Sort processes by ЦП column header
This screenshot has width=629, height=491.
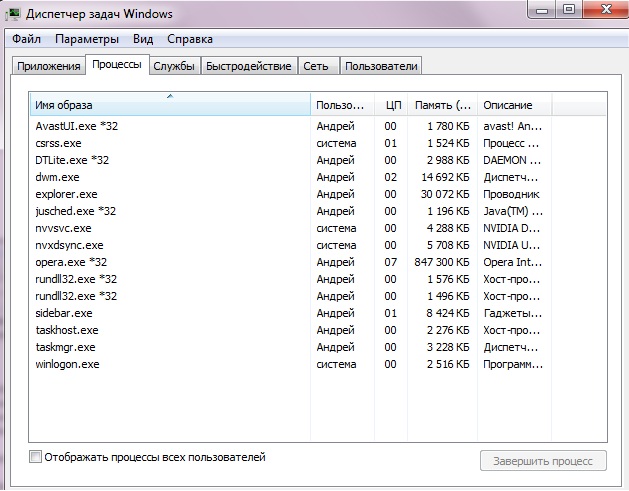pyautogui.click(x=393, y=105)
